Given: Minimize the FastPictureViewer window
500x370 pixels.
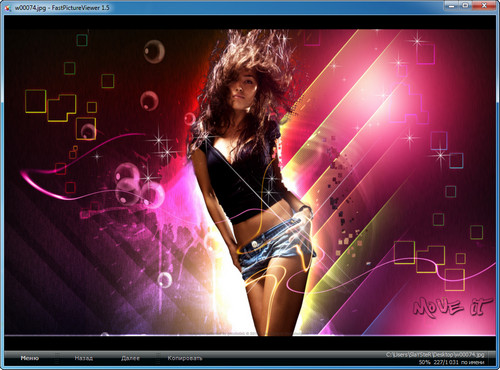Looking at the screenshot, I should pos(451,5).
